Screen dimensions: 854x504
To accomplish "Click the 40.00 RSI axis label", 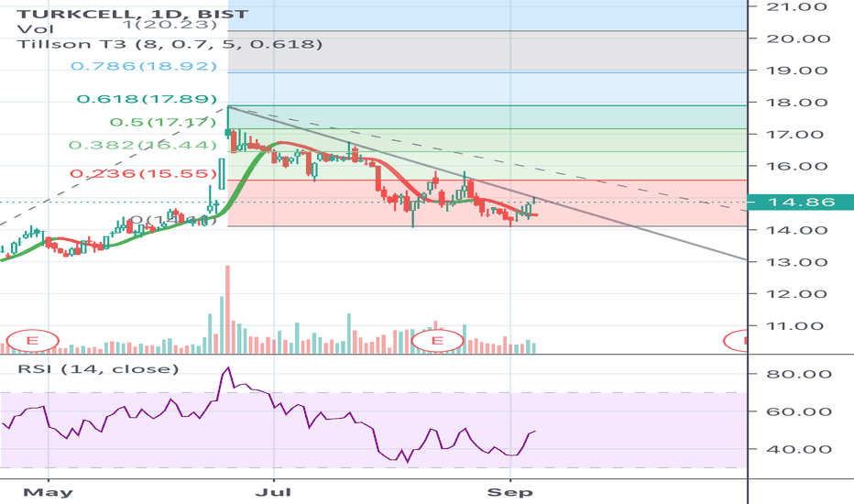I will click(x=799, y=450).
